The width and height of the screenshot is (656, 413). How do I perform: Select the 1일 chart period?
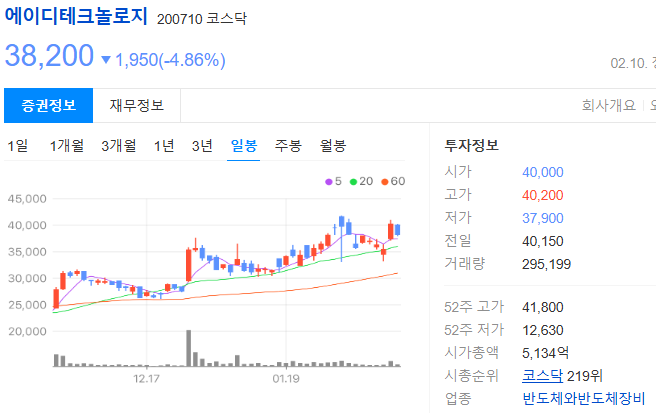pos(18,146)
